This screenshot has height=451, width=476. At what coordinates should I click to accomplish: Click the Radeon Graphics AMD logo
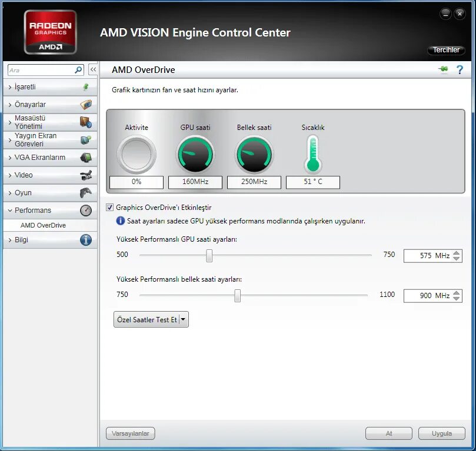click(51, 32)
